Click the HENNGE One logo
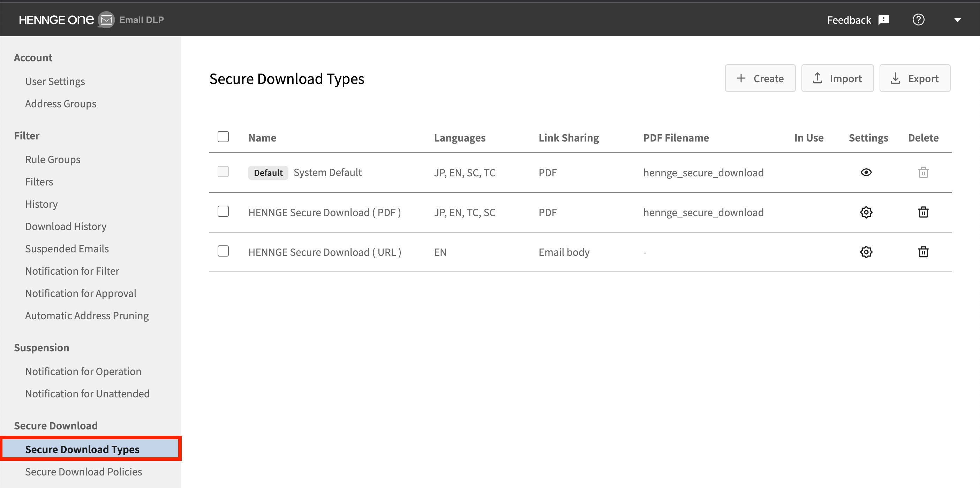 pyautogui.click(x=56, y=20)
